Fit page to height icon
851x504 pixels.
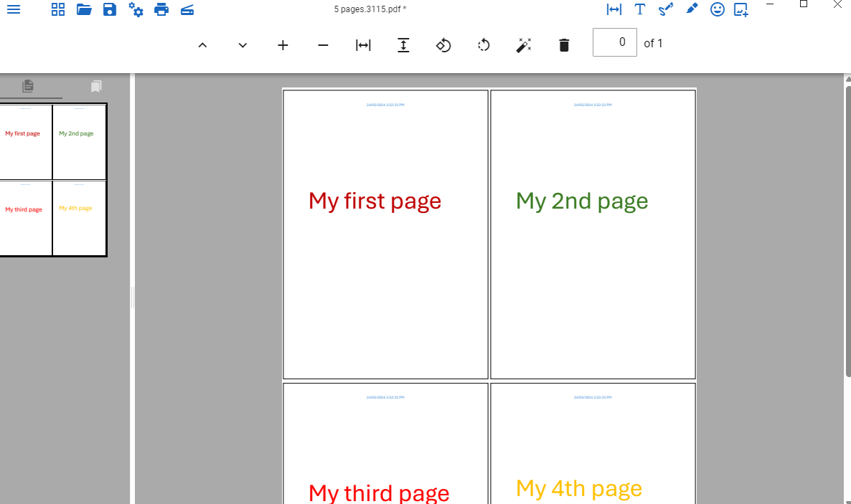click(x=403, y=45)
